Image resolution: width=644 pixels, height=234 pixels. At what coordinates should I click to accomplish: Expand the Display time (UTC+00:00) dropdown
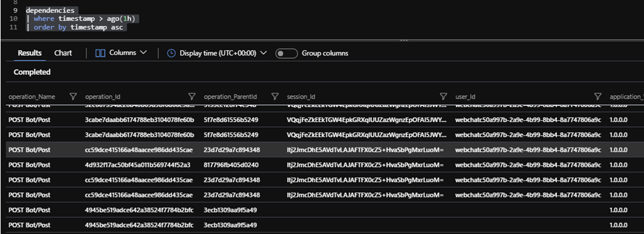tap(263, 54)
